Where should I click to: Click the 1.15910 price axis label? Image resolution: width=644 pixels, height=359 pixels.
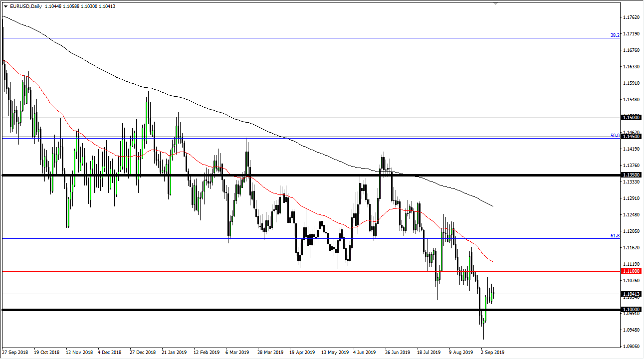631,83
